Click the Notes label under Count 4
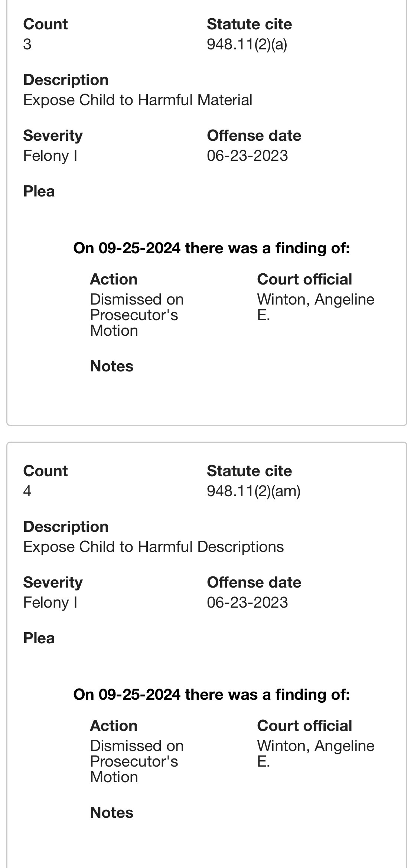 click(x=111, y=813)
